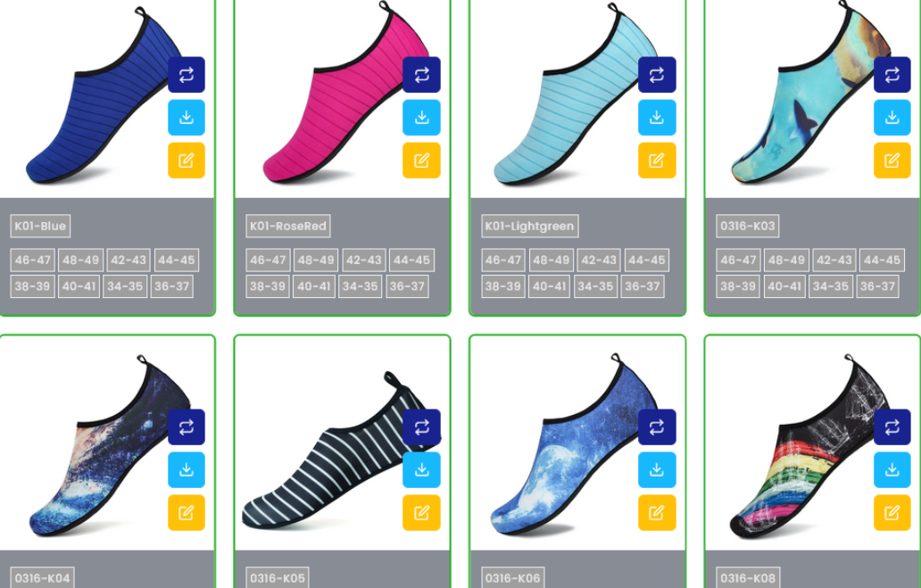Edit the K01-Lightgreen shoe entry
The image size is (921, 588).
[657, 161]
